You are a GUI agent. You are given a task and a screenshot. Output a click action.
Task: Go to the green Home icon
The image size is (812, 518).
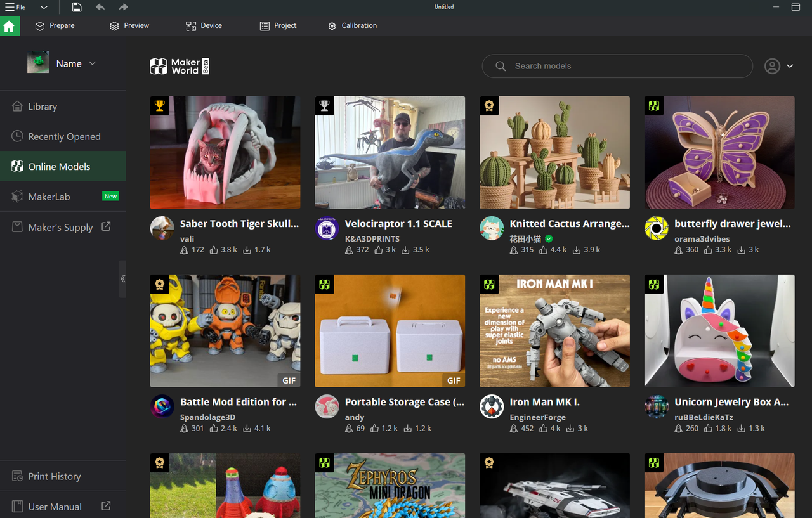pos(10,26)
